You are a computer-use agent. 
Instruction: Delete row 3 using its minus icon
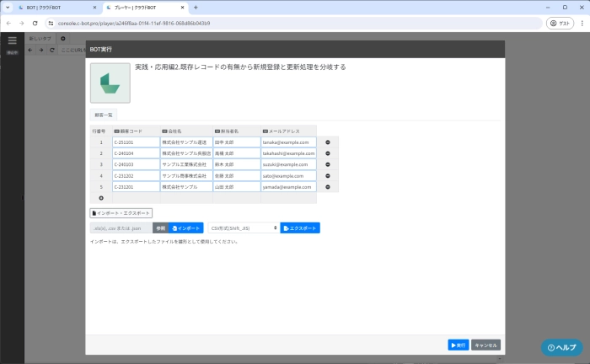point(327,164)
